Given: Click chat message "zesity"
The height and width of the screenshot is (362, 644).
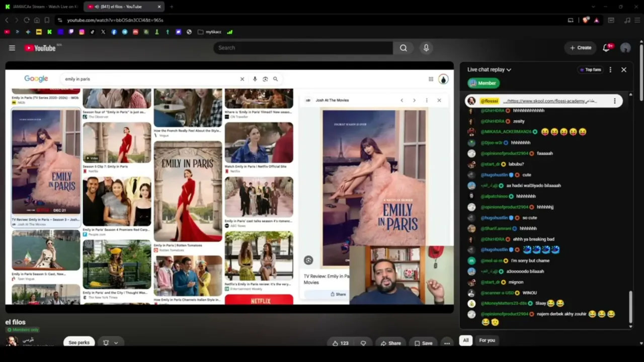Looking at the screenshot, I should click(518, 121).
